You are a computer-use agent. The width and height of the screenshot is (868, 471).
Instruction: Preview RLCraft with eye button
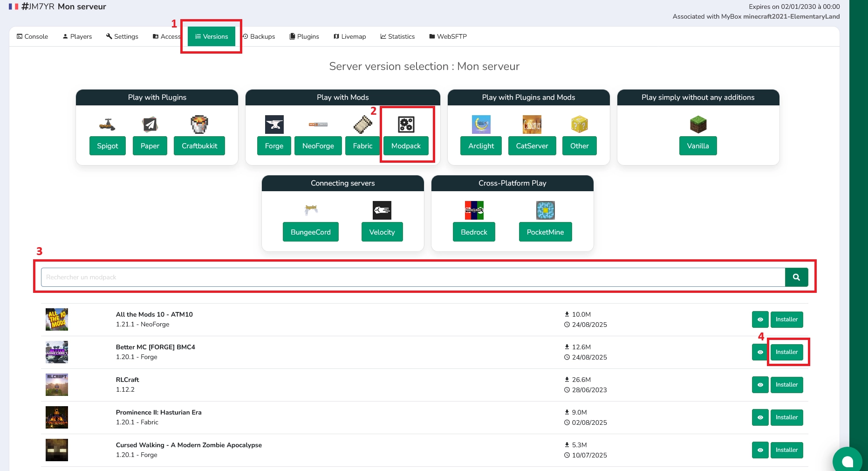[760, 385]
